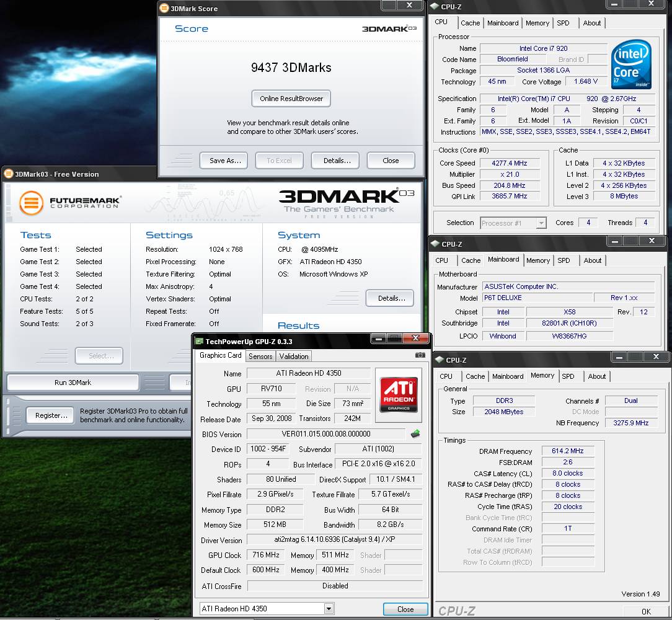The height and width of the screenshot is (620, 672).
Task: Click the NB Frequency 3275.9 MHz value
Action: click(x=630, y=423)
